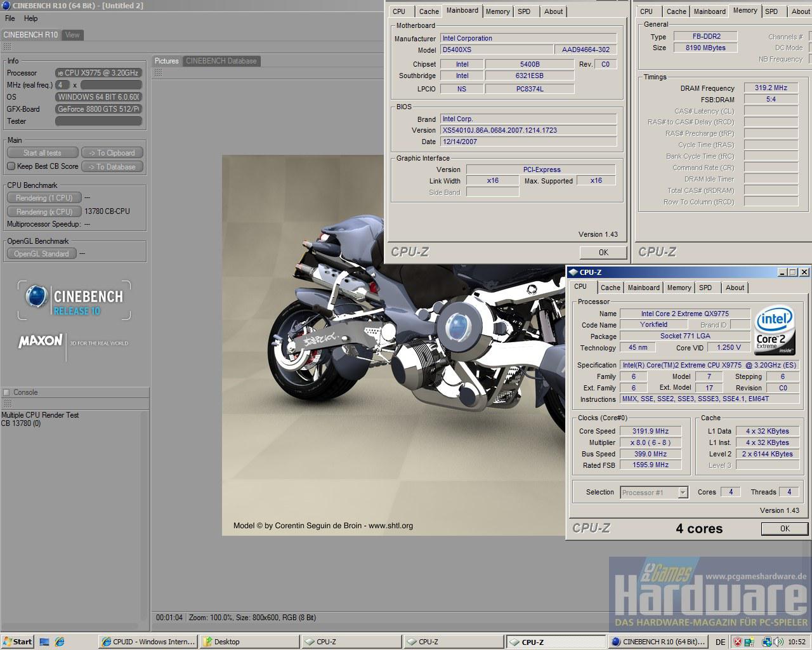Open Cache tab in front CPU-Z window
This screenshot has height=650, width=812.
click(610, 288)
